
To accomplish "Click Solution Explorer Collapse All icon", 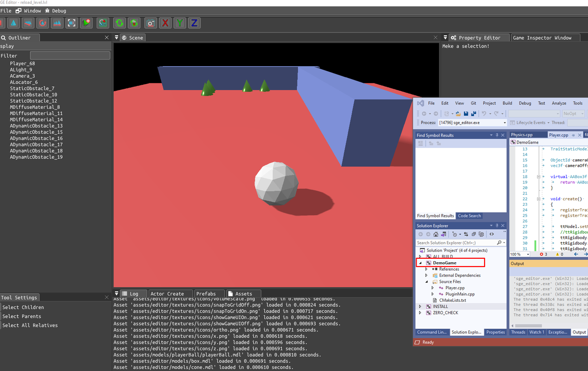I will 473,234.
